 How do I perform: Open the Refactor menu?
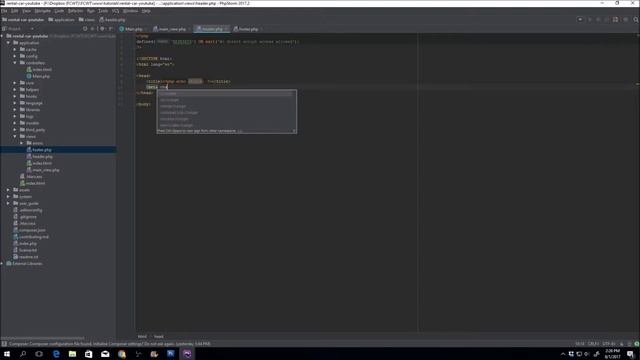tap(76, 11)
